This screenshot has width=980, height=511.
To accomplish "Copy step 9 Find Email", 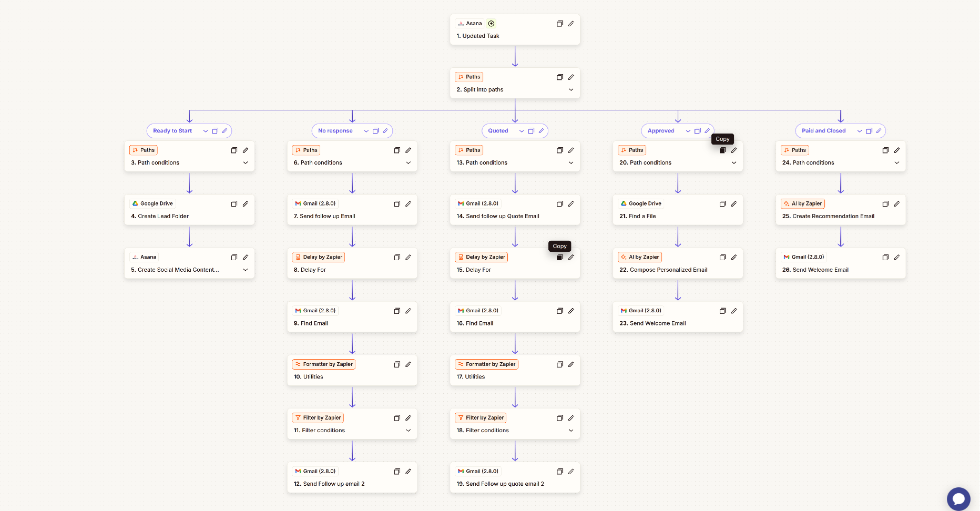I will tap(397, 311).
